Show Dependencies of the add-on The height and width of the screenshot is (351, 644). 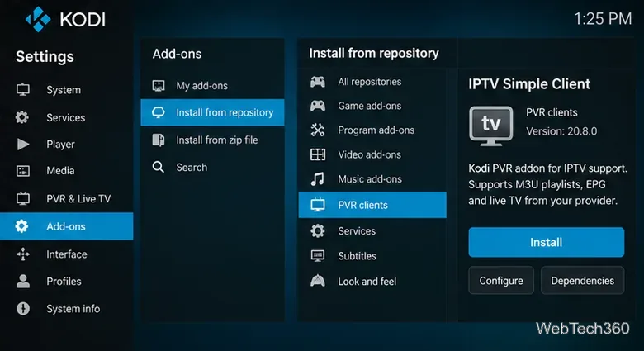pyautogui.click(x=582, y=280)
